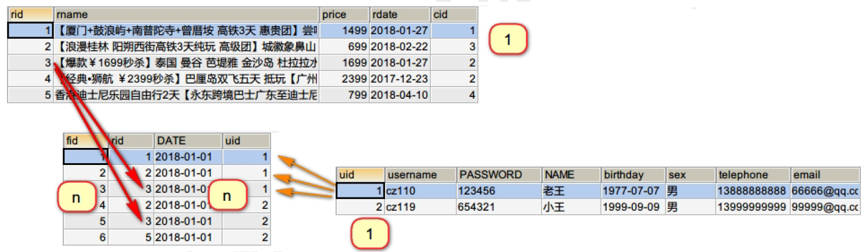Click the 1 label beside the route table
This screenshot has width=868, height=252.
(x=507, y=39)
